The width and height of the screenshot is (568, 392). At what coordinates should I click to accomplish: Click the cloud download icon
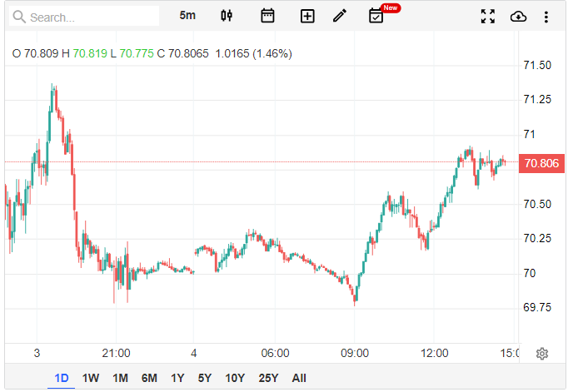pos(518,17)
